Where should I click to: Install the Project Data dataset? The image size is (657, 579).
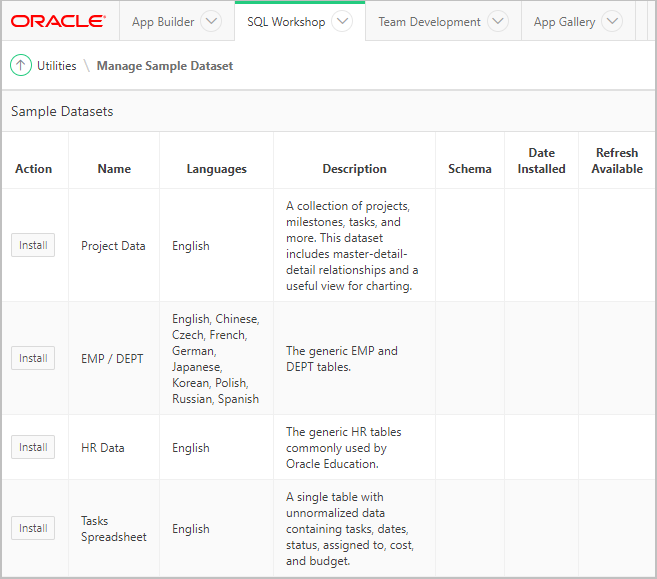pyautogui.click(x=33, y=246)
